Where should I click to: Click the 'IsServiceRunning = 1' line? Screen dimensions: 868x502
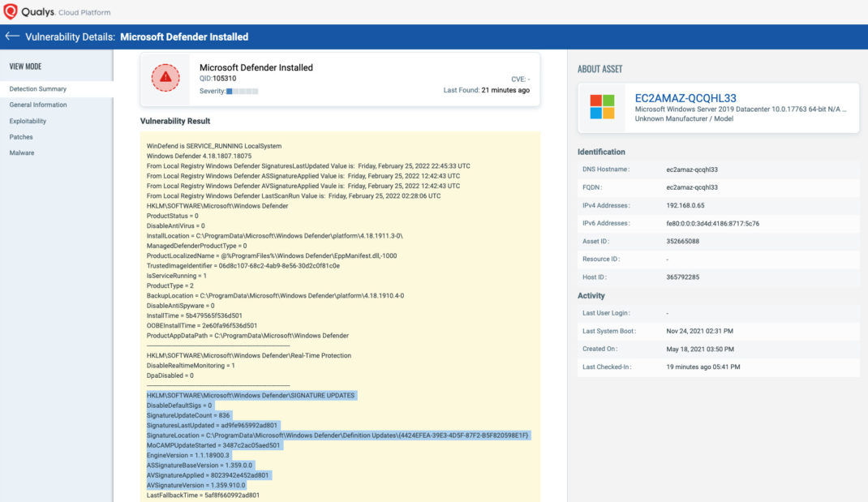coord(177,276)
